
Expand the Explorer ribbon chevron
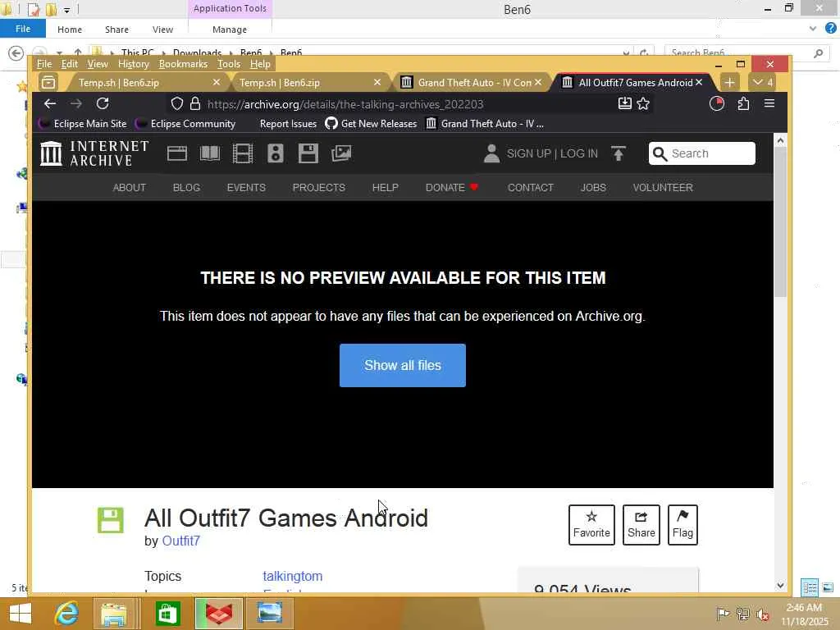[813, 29]
